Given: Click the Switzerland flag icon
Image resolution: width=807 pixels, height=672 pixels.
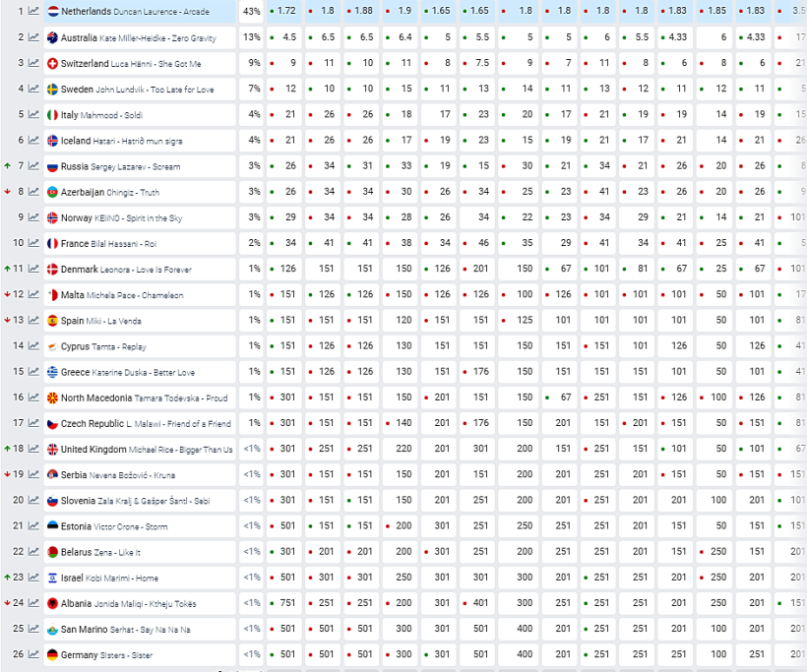Looking at the screenshot, I should pos(52,63).
